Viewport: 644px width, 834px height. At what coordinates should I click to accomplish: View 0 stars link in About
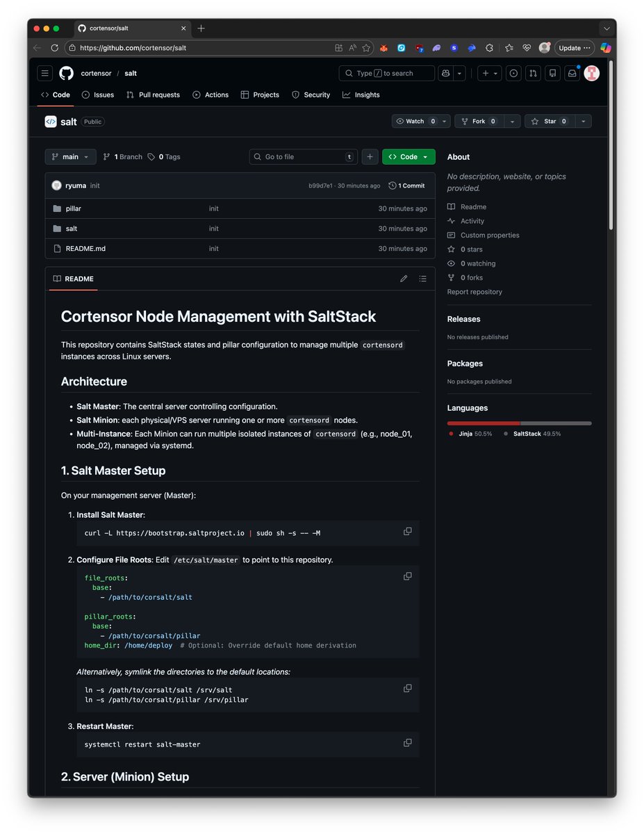tap(465, 250)
